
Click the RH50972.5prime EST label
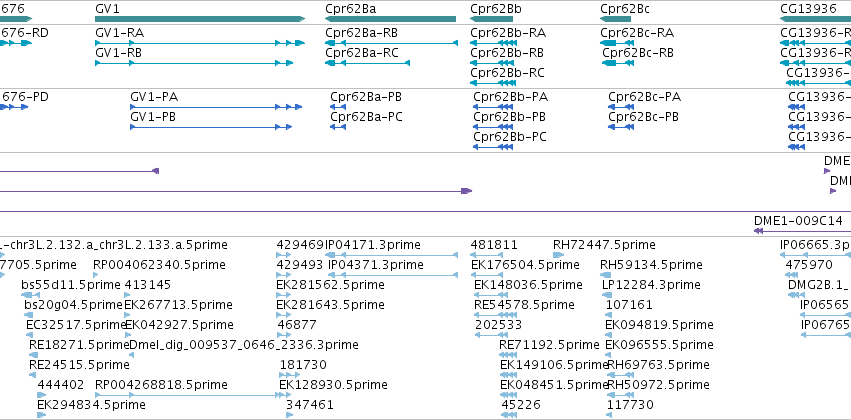[658, 386]
